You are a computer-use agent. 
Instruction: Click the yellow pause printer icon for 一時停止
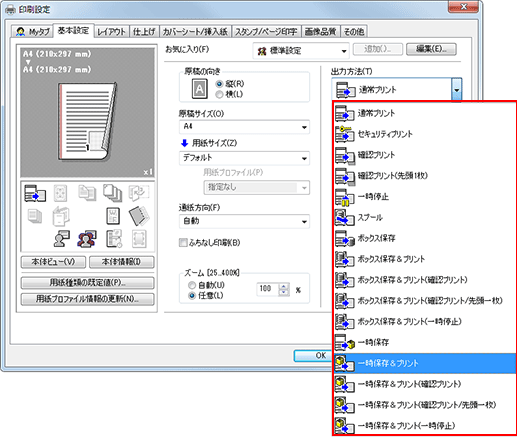344,197
